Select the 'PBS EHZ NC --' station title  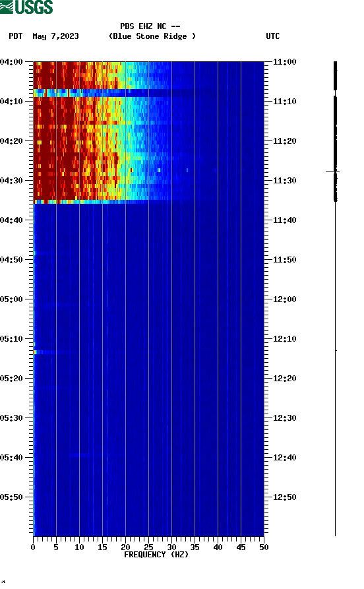(150, 26)
